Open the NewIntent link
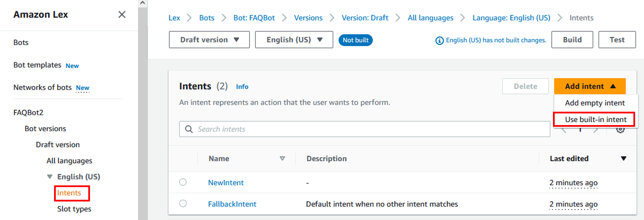 pos(226,183)
